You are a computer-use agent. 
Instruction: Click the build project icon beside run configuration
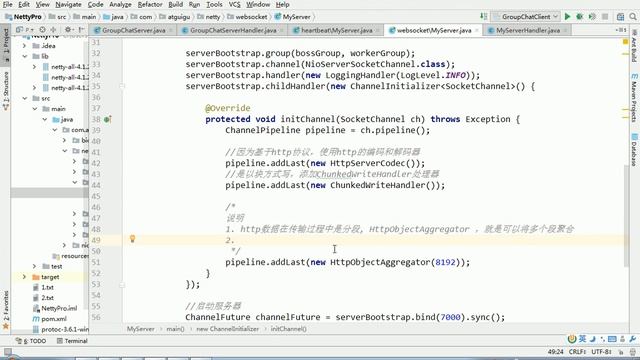(484, 16)
